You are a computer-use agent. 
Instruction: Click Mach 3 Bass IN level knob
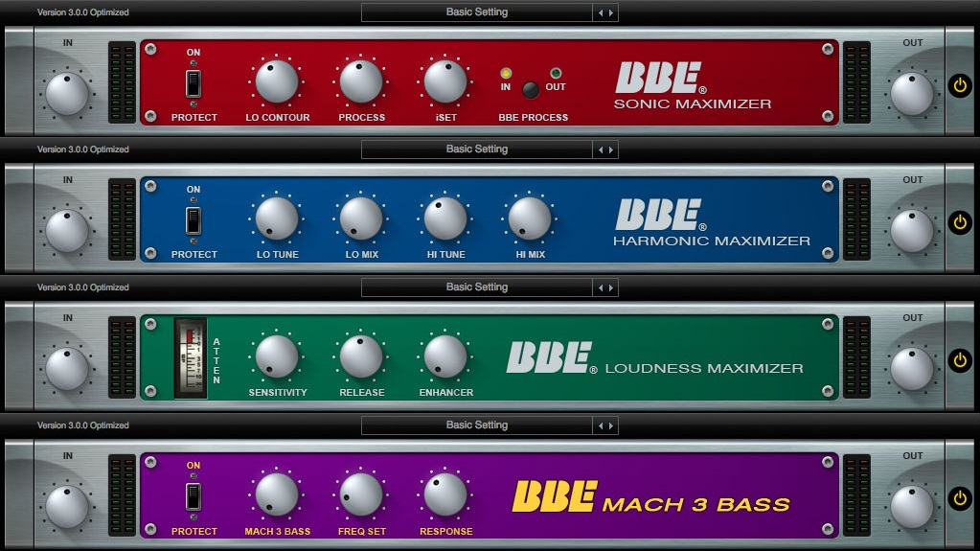tap(67, 507)
